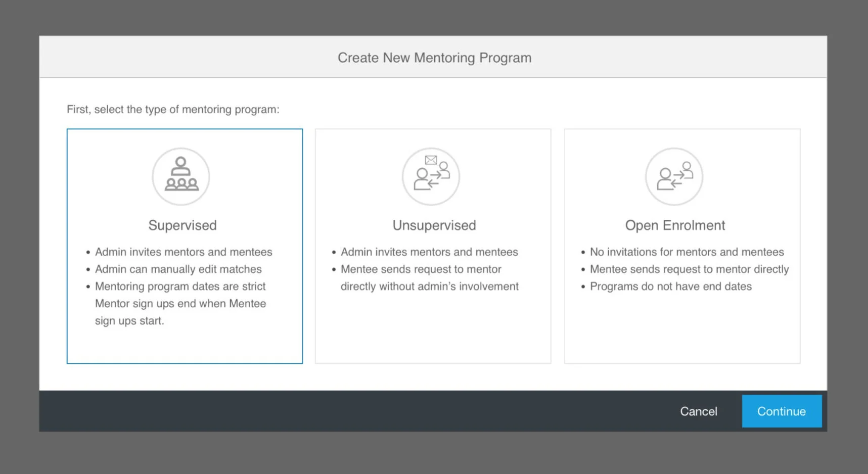Click the 'Create New Mentoring Program' title
868x474 pixels.
tap(435, 58)
